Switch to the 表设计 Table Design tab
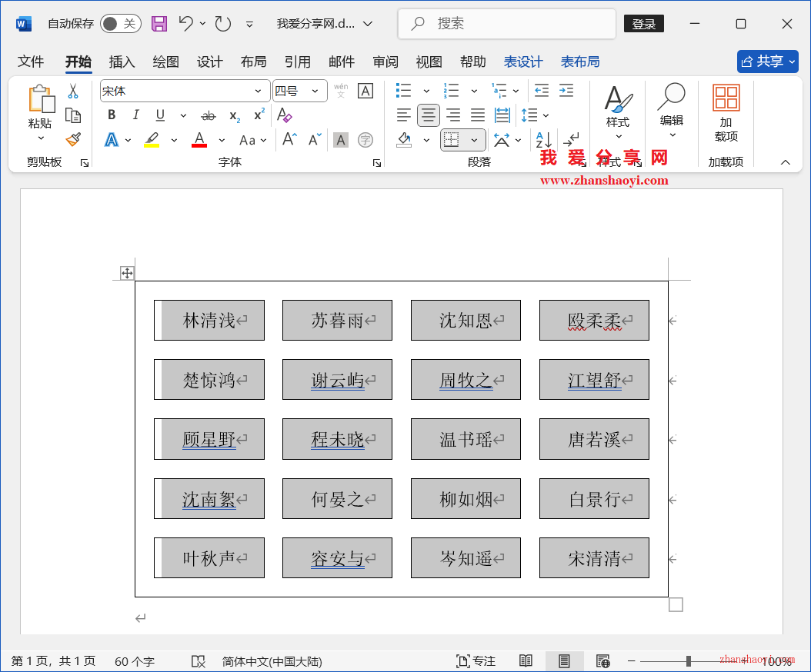Viewport: 811px width, 672px height. click(x=523, y=62)
